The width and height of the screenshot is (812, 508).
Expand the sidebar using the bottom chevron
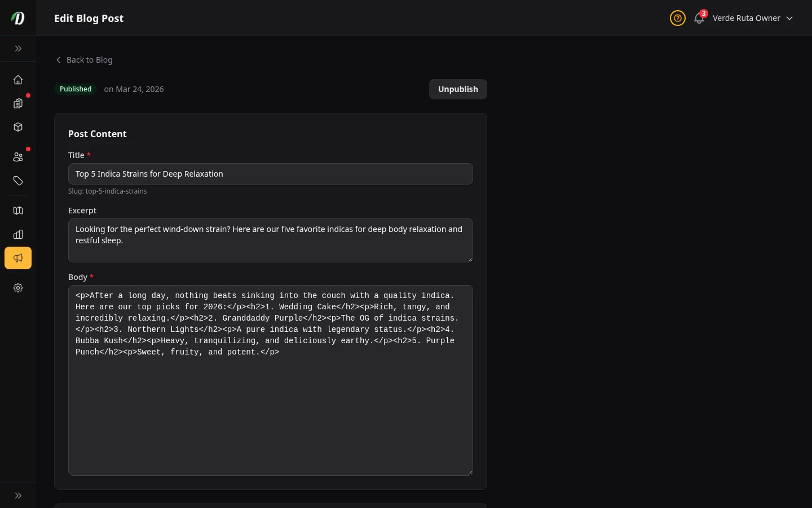pos(18,495)
